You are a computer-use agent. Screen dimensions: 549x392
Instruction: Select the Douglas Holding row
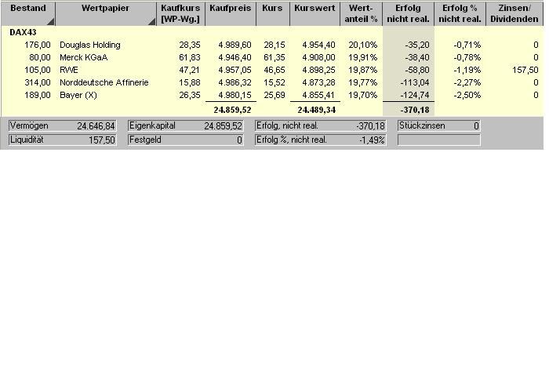click(x=272, y=45)
